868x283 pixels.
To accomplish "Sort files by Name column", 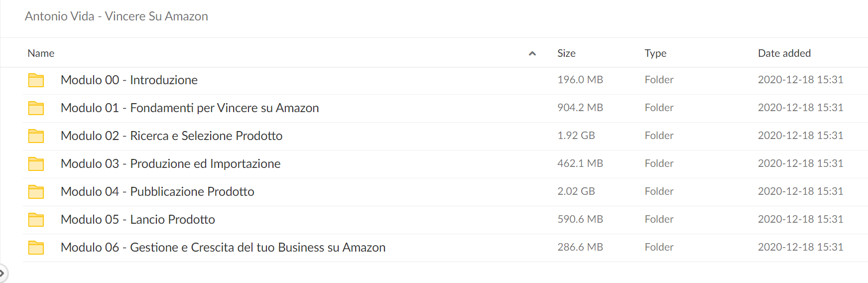I will click(x=41, y=53).
